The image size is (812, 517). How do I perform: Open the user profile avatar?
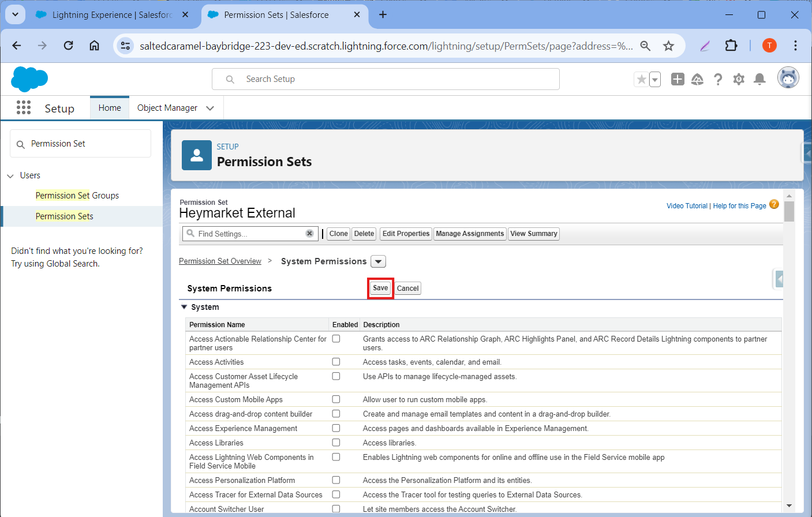(x=788, y=78)
